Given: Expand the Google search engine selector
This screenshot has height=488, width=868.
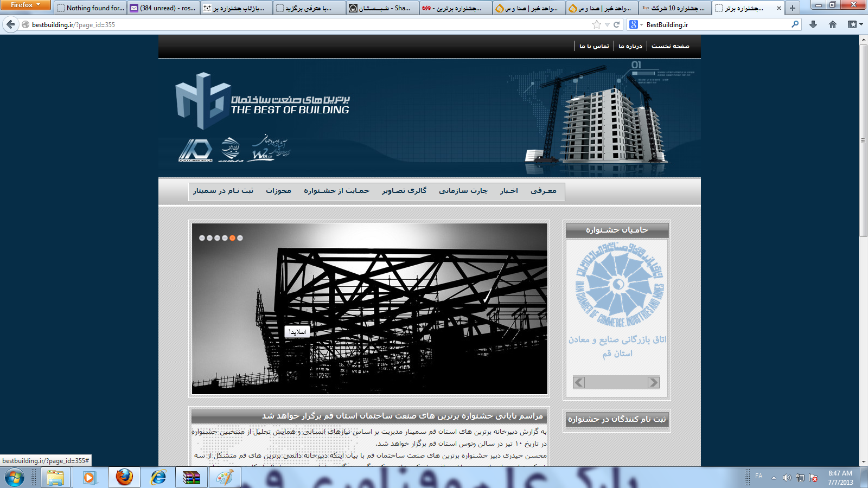Looking at the screenshot, I should click(635, 24).
